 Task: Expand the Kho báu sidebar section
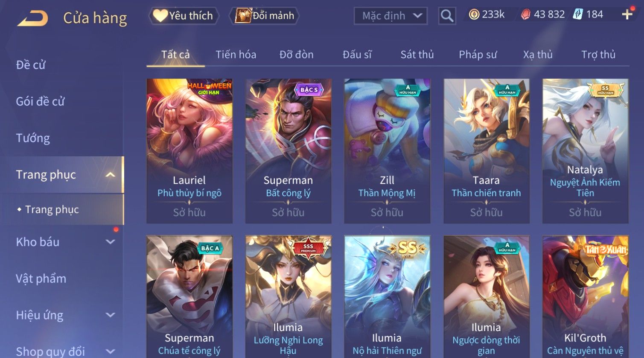click(110, 242)
